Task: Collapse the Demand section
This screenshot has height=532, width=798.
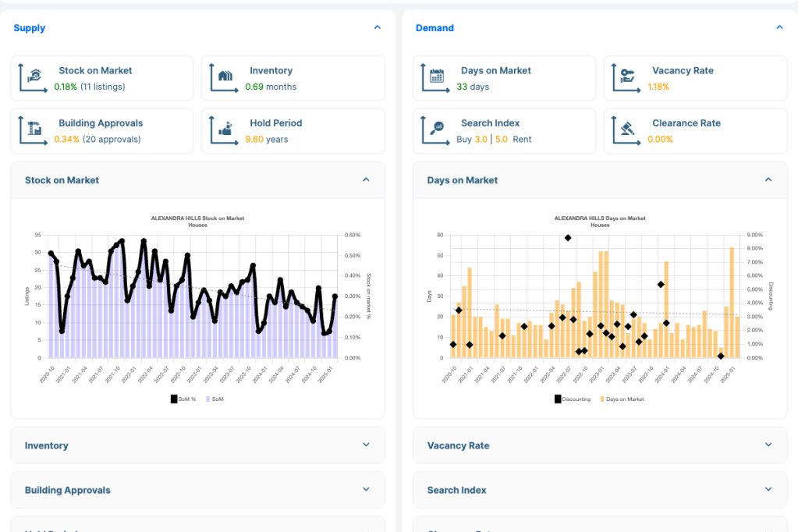Action: click(779, 27)
